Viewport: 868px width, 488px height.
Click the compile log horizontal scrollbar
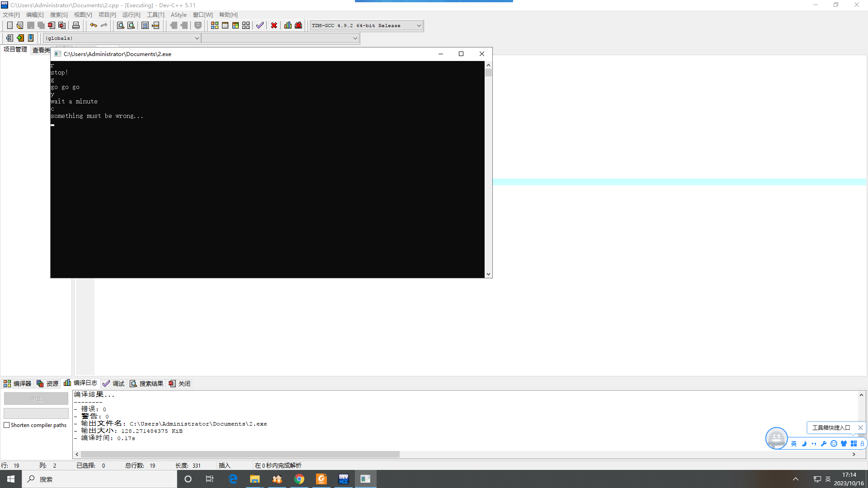click(x=240, y=454)
